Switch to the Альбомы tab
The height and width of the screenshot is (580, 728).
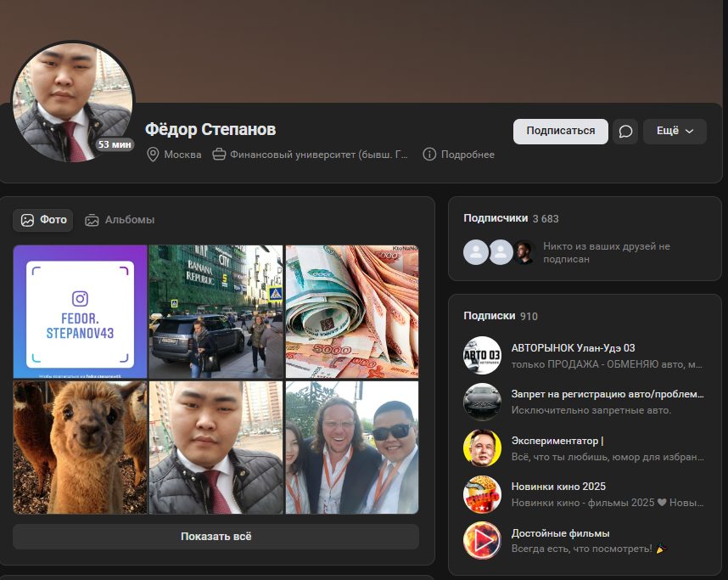pyautogui.click(x=120, y=220)
